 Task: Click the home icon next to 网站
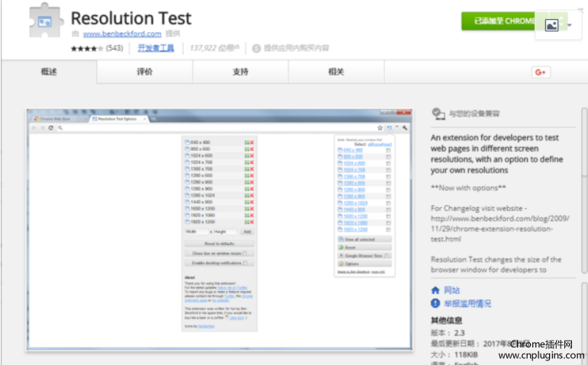click(x=435, y=290)
